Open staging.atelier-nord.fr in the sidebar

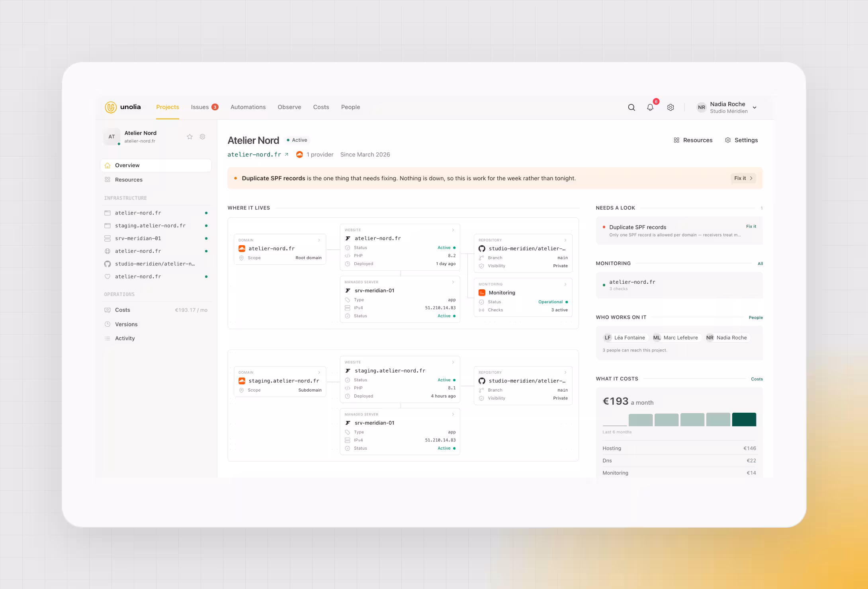click(156, 226)
